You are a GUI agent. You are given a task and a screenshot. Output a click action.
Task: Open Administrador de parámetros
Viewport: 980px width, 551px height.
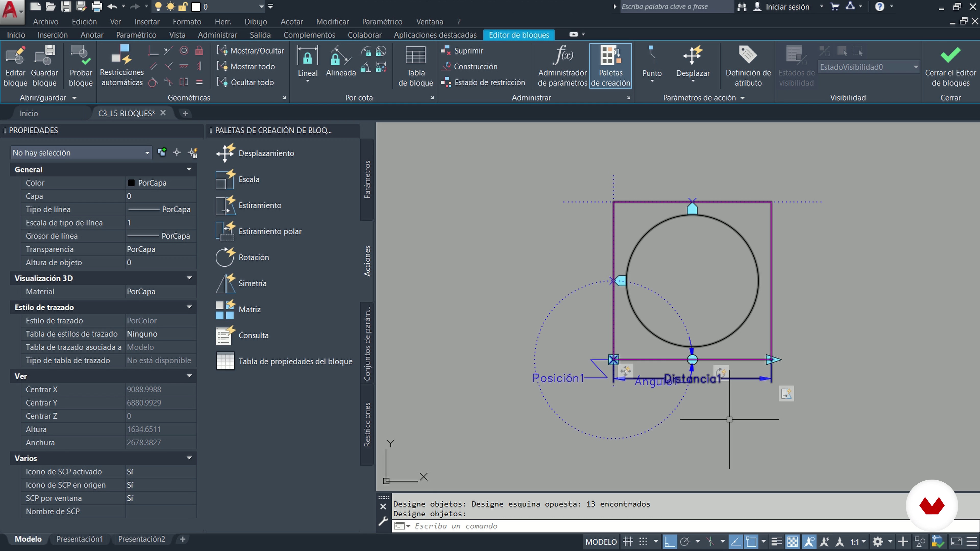562,66
